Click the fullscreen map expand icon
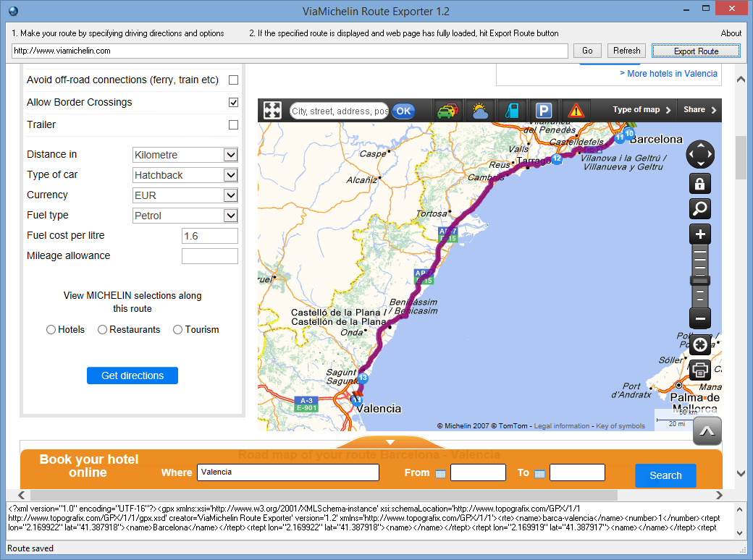The image size is (753, 560). (272, 110)
